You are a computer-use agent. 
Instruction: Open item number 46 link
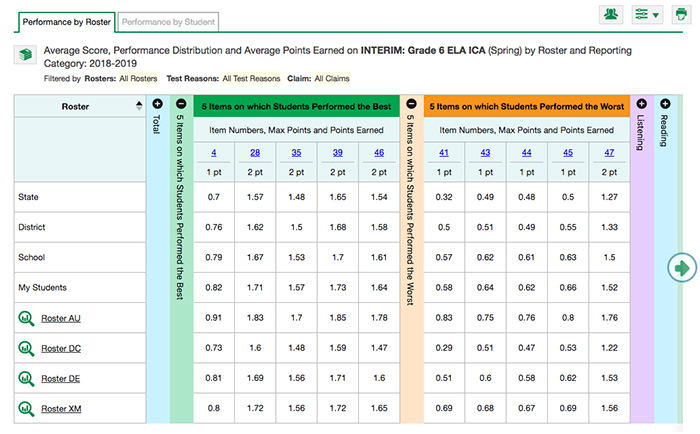tap(379, 153)
